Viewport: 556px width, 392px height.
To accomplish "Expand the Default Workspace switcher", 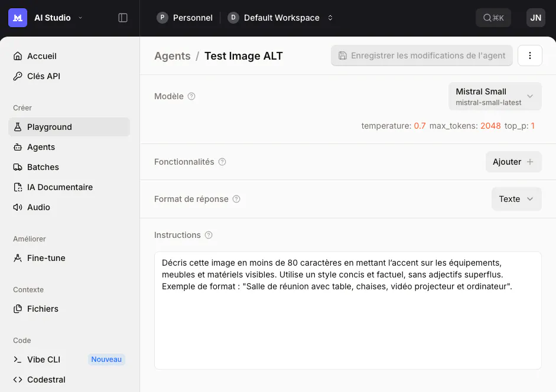I will [x=330, y=18].
